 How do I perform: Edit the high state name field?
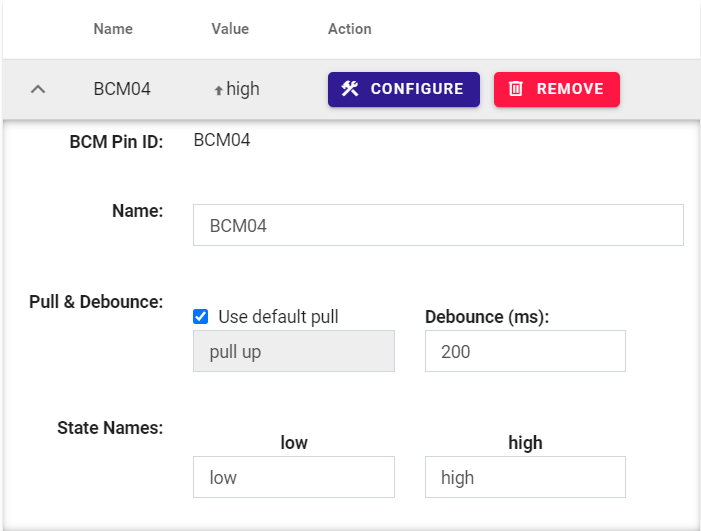(525, 477)
